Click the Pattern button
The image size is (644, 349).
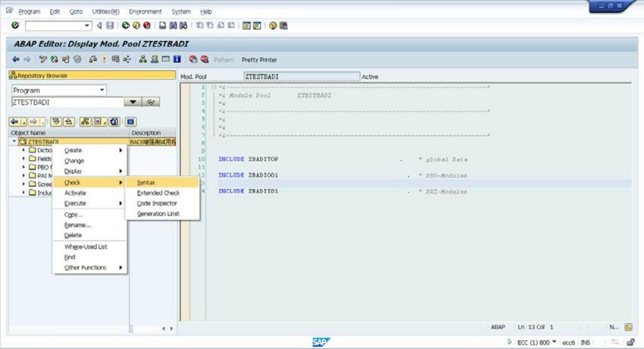(224, 59)
